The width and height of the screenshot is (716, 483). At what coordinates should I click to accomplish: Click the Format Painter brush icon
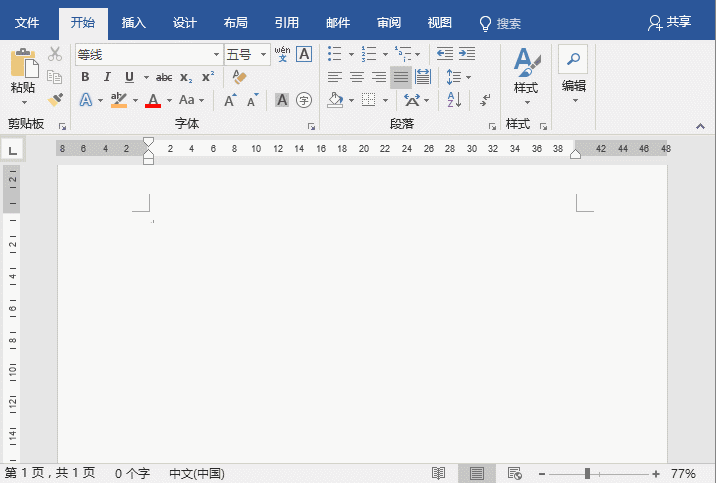point(55,100)
